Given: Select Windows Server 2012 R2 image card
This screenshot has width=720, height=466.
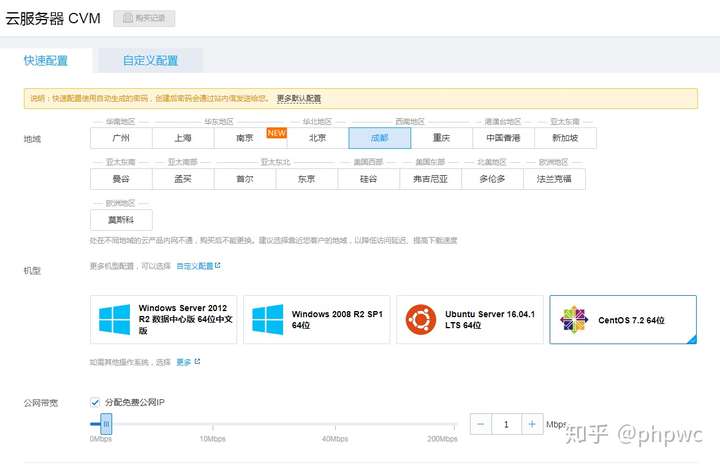Looking at the screenshot, I should tap(163, 320).
